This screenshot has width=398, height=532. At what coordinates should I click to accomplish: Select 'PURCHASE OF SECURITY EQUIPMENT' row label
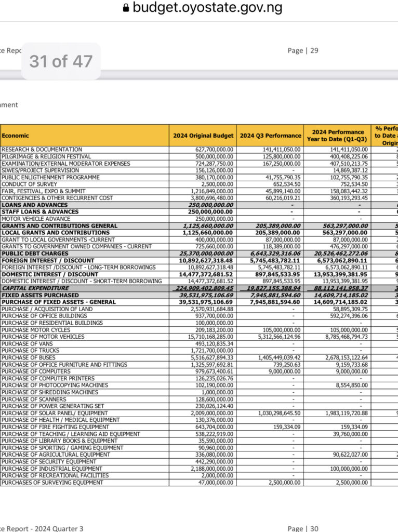[49, 462]
